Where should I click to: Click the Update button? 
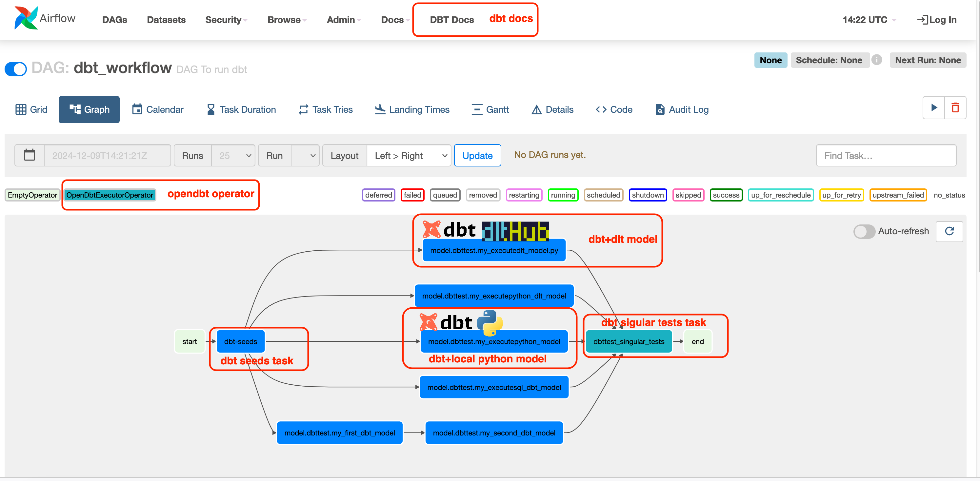(477, 156)
